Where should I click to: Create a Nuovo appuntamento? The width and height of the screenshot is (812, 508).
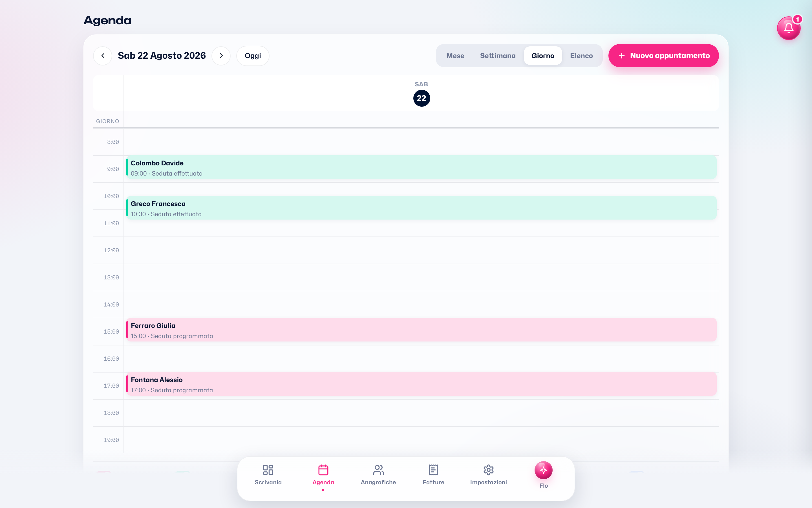pyautogui.click(x=663, y=56)
